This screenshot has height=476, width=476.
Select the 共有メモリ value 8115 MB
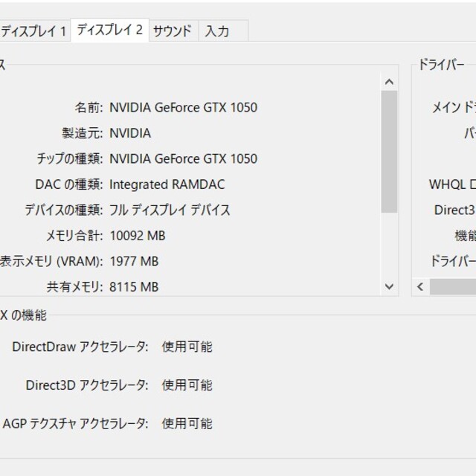[134, 287]
